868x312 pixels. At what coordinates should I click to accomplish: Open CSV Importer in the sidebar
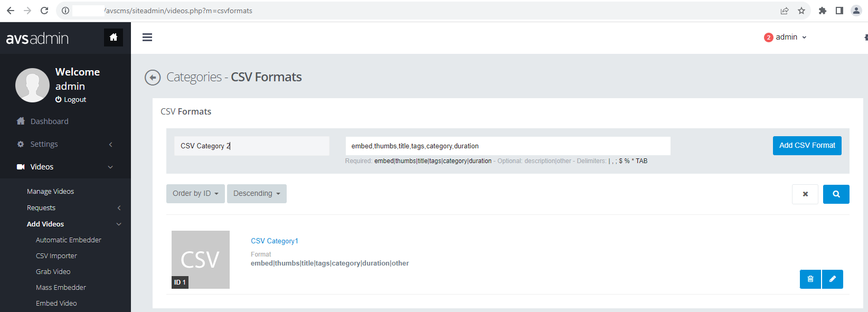(56, 256)
